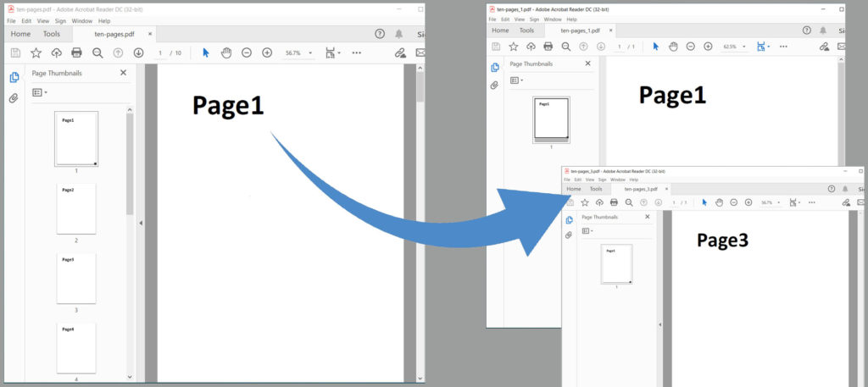Switch to Tools tab in ten-pages_1.pdf window
The image size is (868, 387).
click(x=526, y=30)
